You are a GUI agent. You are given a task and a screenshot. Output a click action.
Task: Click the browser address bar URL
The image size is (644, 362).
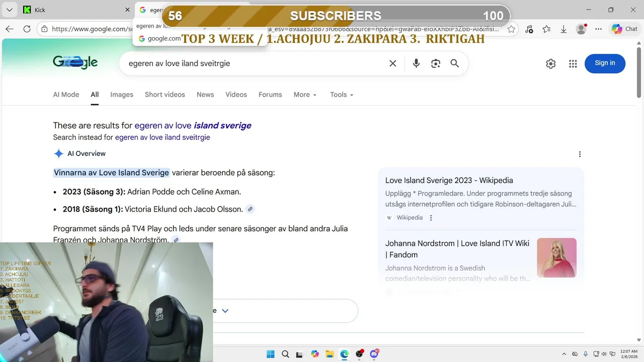pos(276,29)
